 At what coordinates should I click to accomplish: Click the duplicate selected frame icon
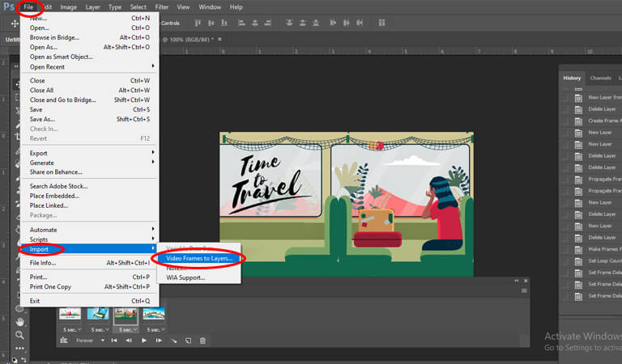188,341
